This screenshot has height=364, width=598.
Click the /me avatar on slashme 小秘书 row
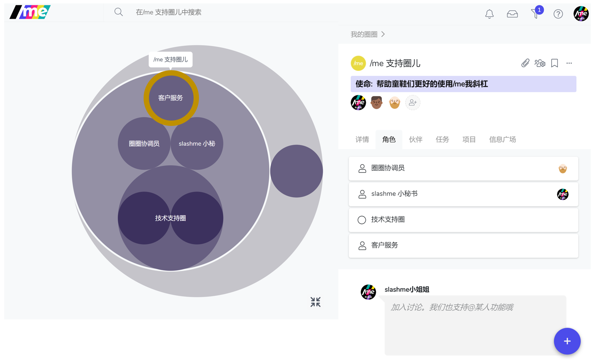click(562, 194)
